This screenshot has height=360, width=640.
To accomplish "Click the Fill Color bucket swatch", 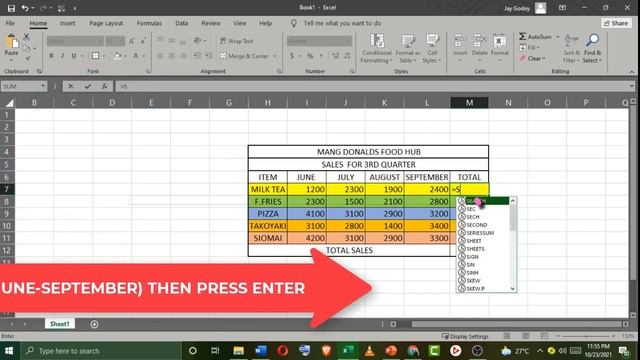I will tap(117, 56).
